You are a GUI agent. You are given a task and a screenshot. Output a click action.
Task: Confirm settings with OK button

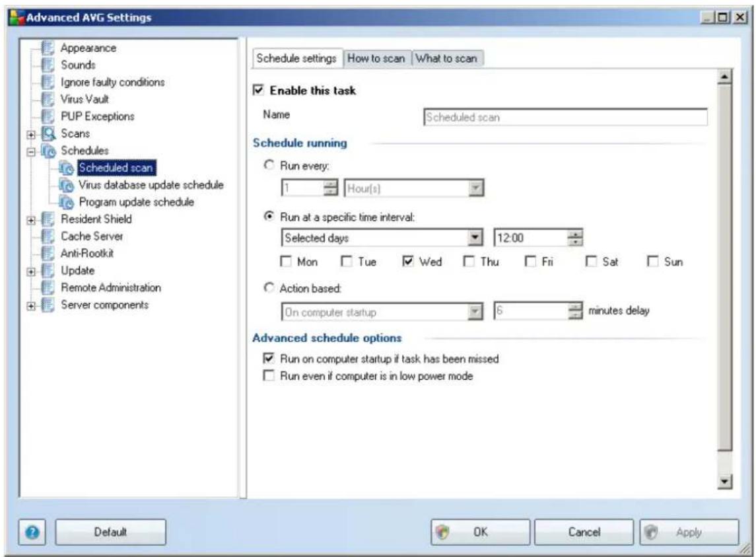coord(480,533)
